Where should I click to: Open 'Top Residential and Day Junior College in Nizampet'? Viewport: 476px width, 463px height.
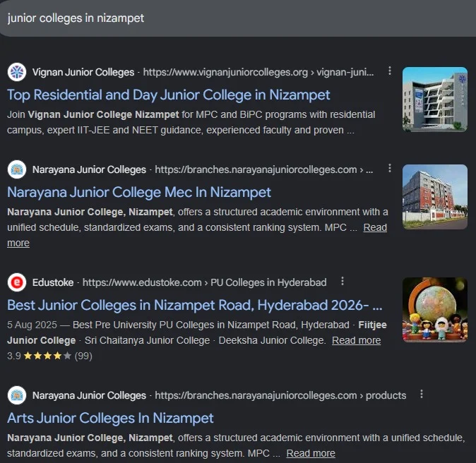pos(169,95)
